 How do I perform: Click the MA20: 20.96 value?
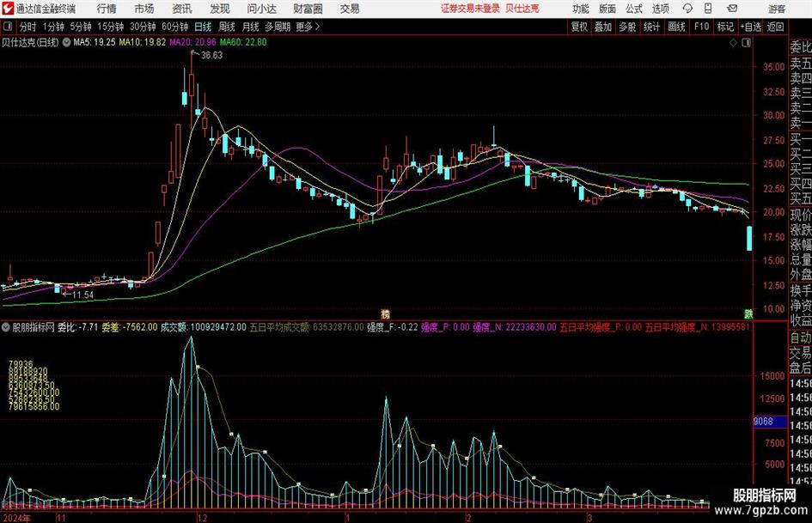pos(192,42)
